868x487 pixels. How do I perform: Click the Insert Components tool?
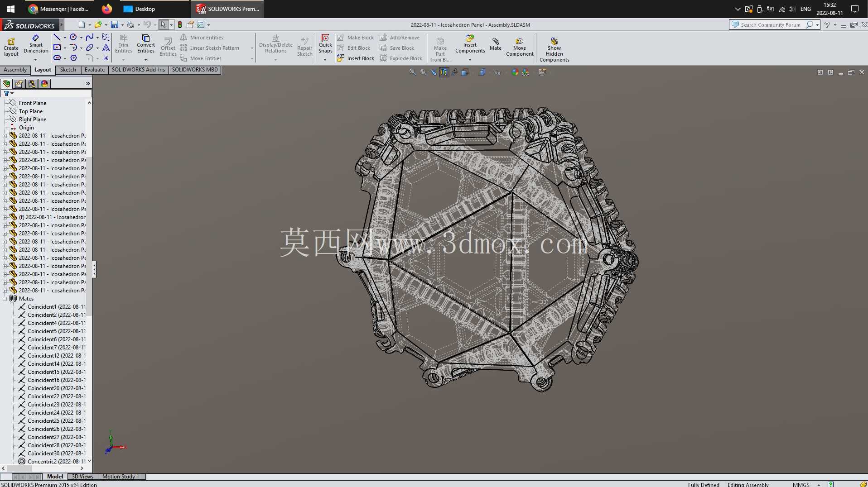click(470, 44)
